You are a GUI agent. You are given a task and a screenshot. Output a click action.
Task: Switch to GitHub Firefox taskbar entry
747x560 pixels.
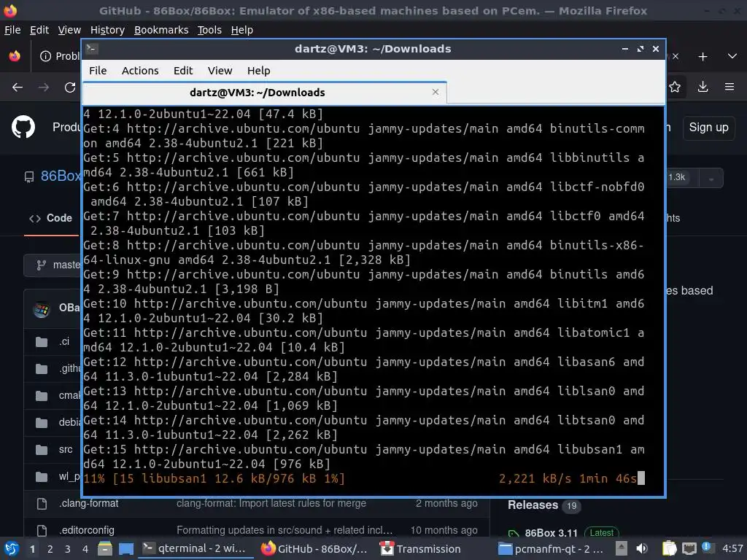click(x=314, y=548)
